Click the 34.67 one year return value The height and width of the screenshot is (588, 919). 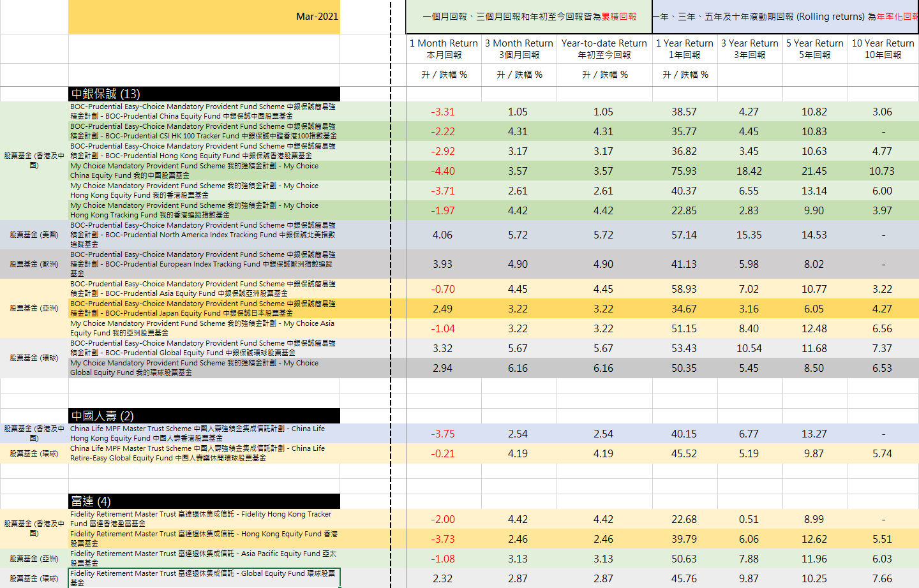(x=684, y=309)
